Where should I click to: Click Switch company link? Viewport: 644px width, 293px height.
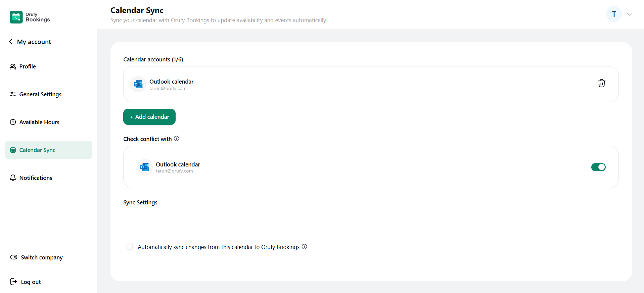pyautogui.click(x=42, y=257)
